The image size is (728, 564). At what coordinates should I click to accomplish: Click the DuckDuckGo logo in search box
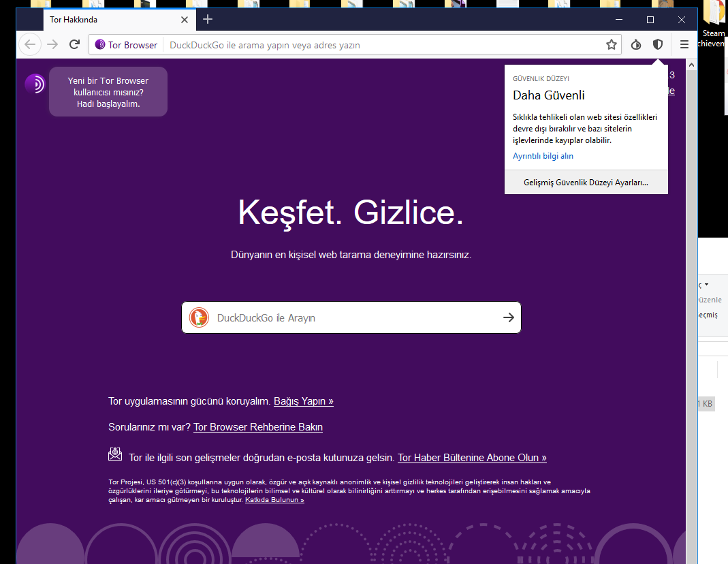coord(199,317)
